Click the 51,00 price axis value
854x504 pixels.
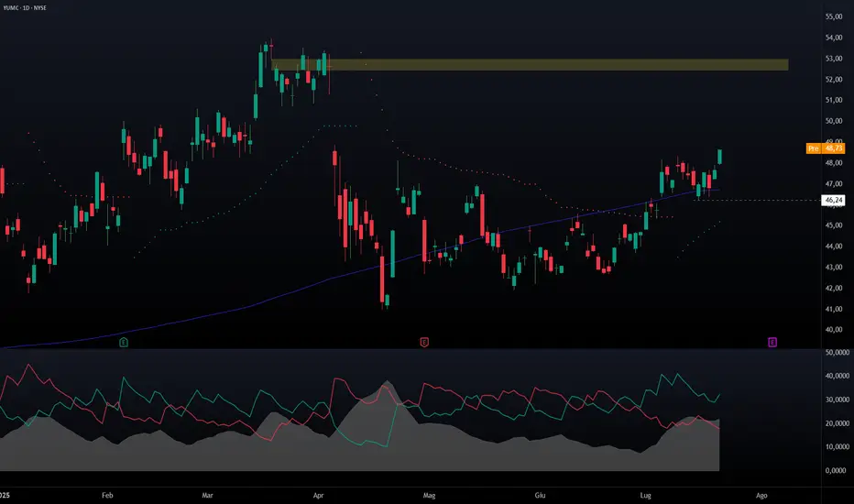point(834,100)
